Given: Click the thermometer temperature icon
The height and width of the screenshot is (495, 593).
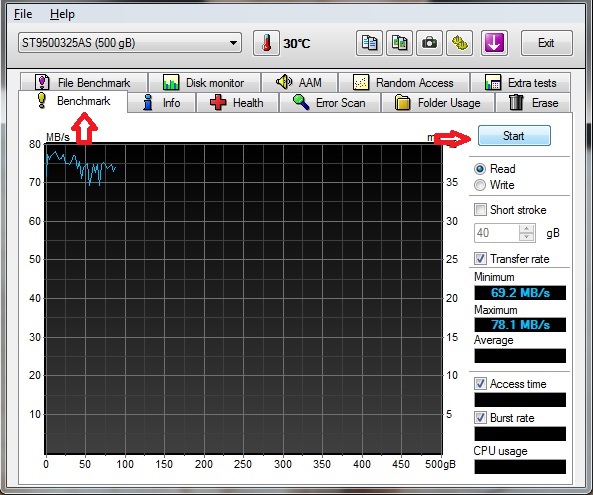Looking at the screenshot, I should (266, 43).
